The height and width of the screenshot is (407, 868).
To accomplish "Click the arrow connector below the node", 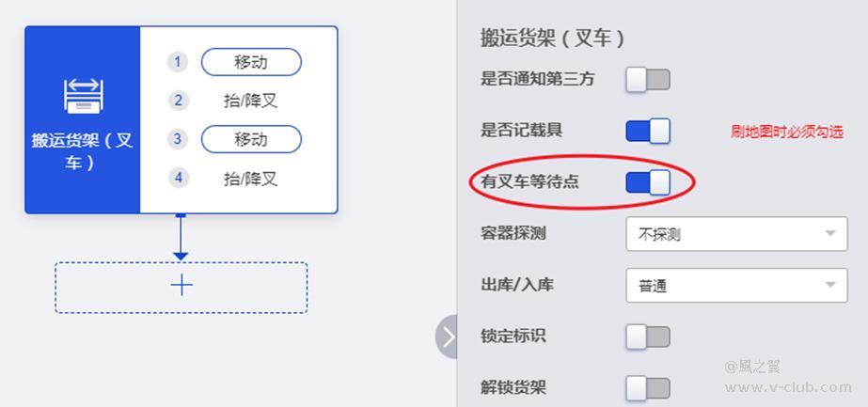I will 181,237.
